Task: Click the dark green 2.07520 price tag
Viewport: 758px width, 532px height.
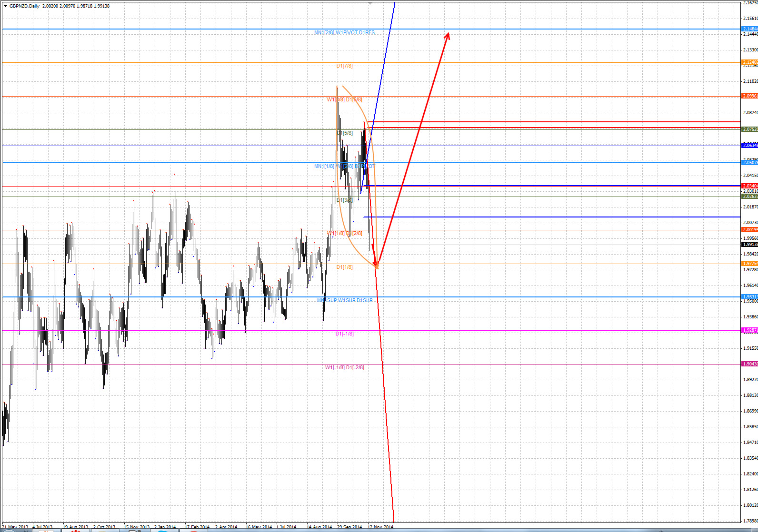Action: click(x=749, y=129)
